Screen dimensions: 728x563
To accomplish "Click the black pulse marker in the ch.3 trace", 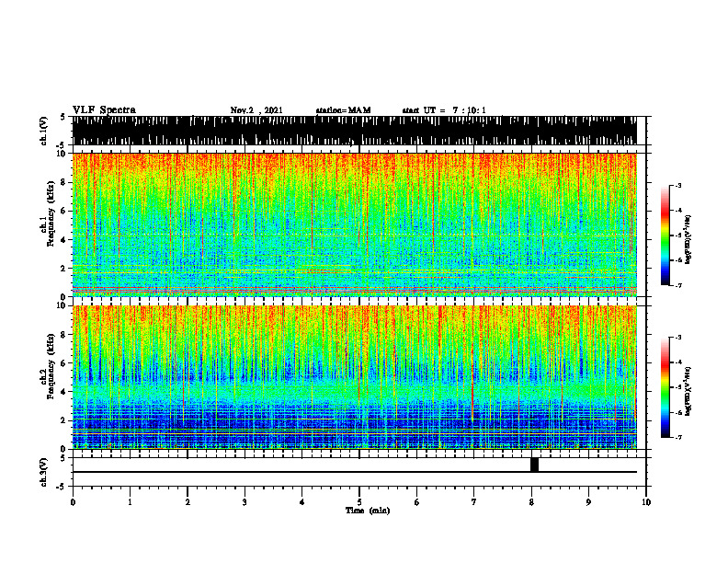I will click(x=534, y=465).
